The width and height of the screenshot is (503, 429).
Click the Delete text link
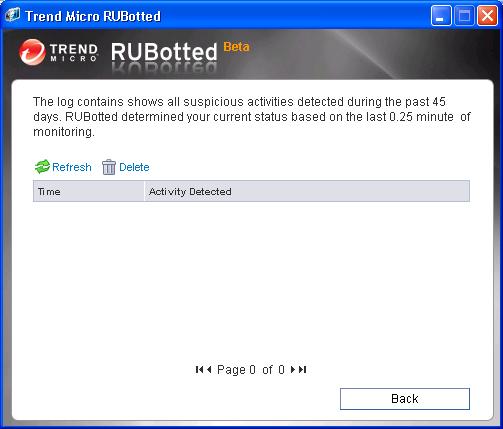[134, 167]
